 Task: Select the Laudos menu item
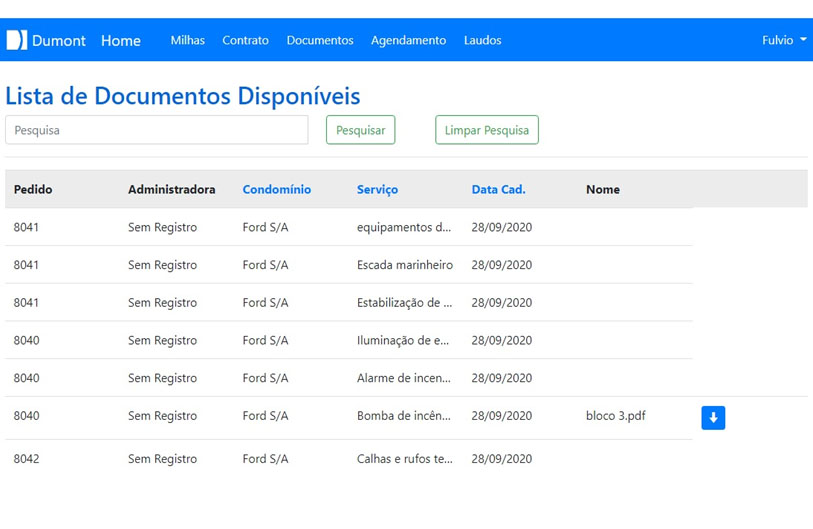point(482,40)
